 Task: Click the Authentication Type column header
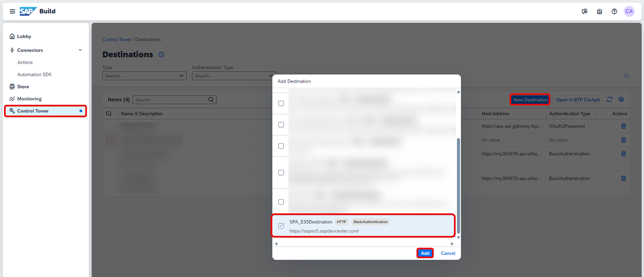[570, 114]
